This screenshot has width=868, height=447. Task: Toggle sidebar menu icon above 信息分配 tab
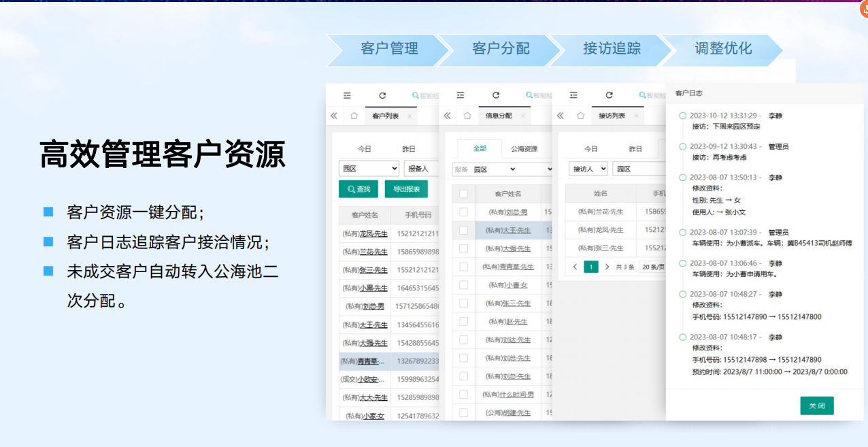pyautogui.click(x=461, y=96)
